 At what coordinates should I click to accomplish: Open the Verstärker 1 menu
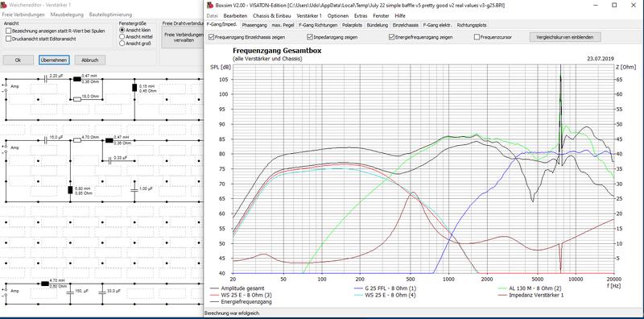point(309,15)
